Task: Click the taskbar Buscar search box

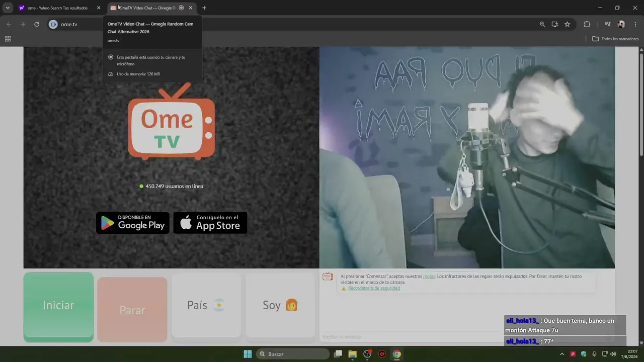Action: pyautogui.click(x=292, y=354)
